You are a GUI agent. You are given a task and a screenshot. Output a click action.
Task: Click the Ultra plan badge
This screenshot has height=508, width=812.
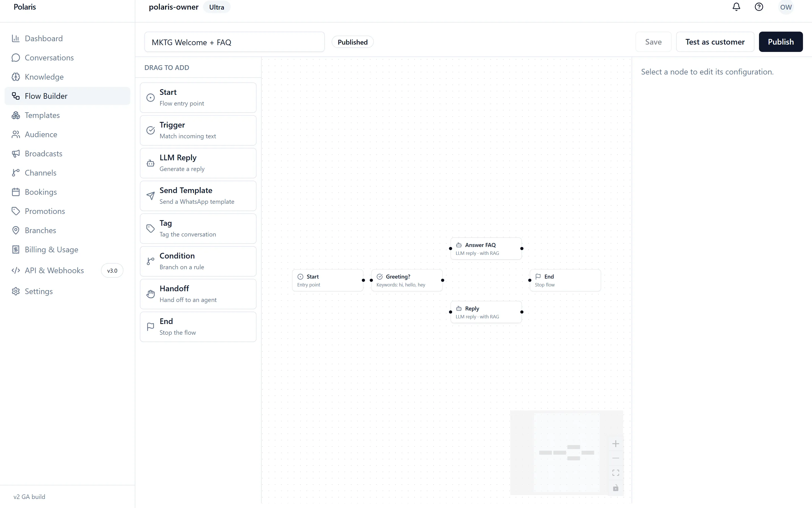(x=217, y=7)
